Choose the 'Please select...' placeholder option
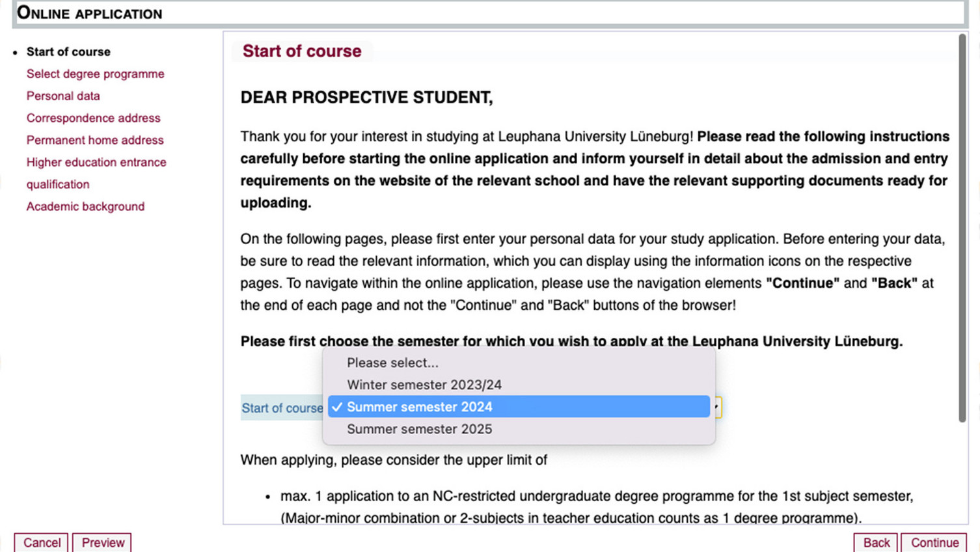Viewport: 980px width, 552px height. [392, 363]
